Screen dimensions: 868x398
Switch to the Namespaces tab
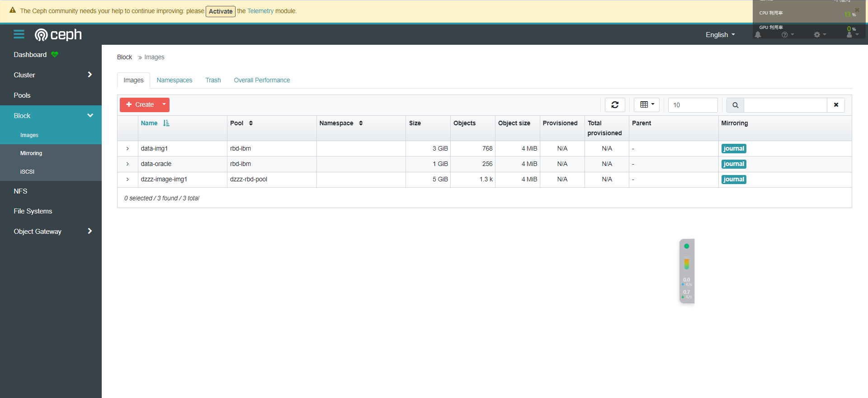tap(175, 80)
